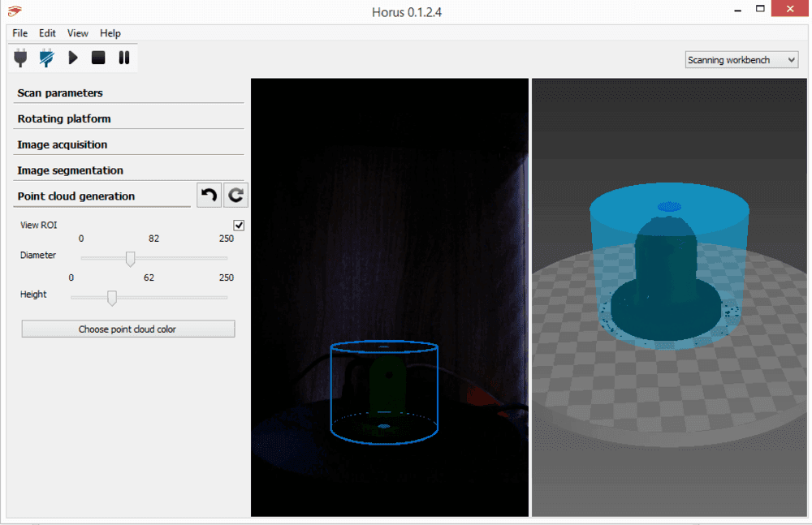Viewport: 812px width, 525px height.
Task: Open the Help menu
Action: pyautogui.click(x=110, y=33)
